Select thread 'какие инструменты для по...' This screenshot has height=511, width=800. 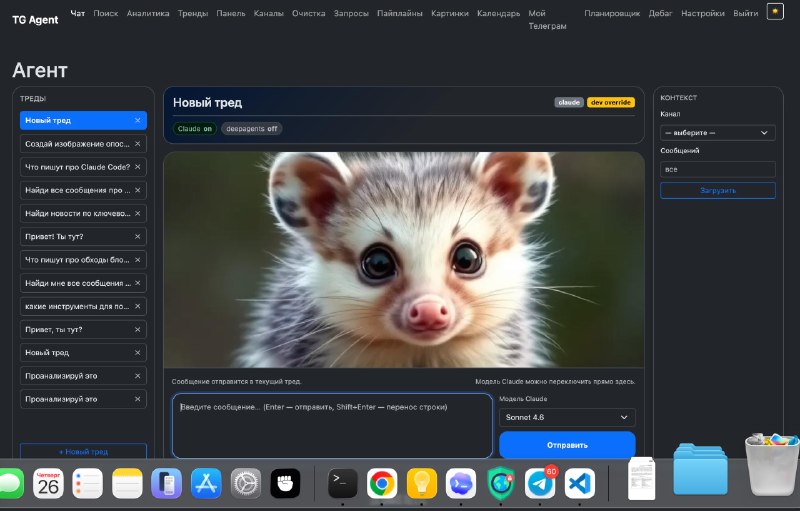pyautogui.click(x=78, y=306)
